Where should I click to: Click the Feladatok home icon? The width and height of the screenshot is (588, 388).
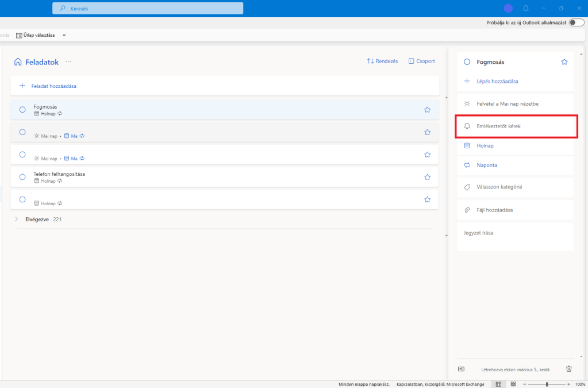(18, 62)
